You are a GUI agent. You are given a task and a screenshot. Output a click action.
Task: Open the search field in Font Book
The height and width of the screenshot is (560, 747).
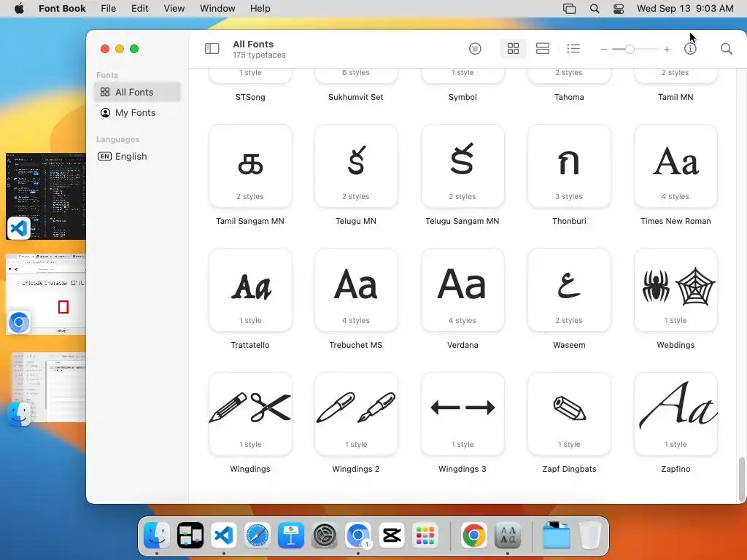click(726, 49)
